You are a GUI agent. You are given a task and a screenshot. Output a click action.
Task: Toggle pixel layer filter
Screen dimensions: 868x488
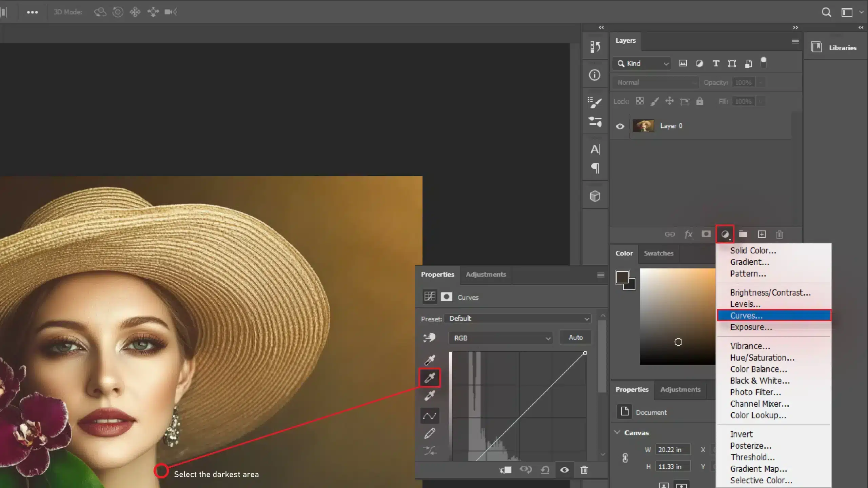click(x=683, y=63)
